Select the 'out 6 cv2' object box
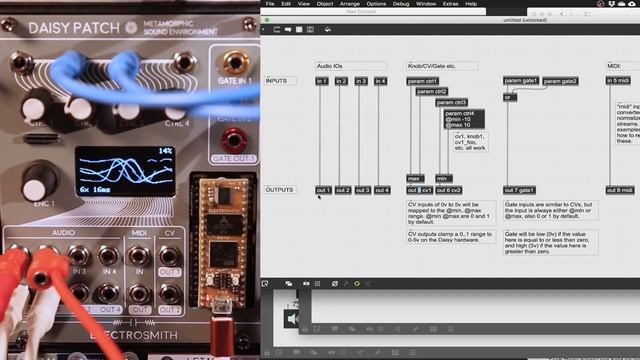 click(x=449, y=190)
